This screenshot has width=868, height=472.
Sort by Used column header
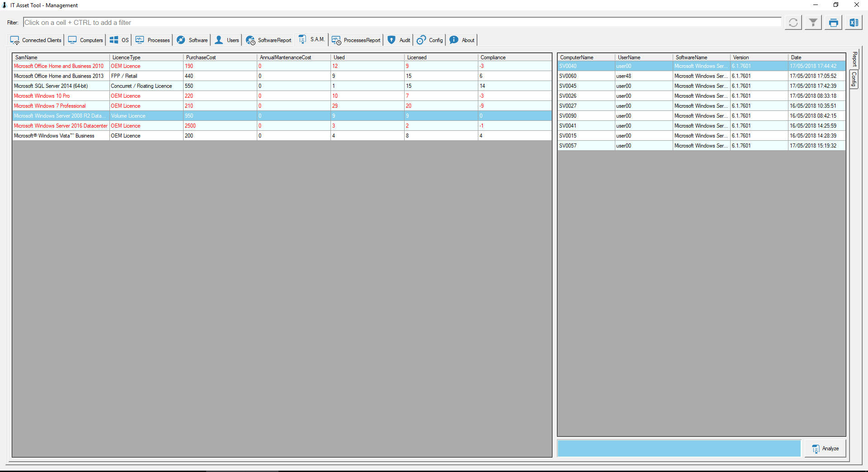click(x=368, y=57)
